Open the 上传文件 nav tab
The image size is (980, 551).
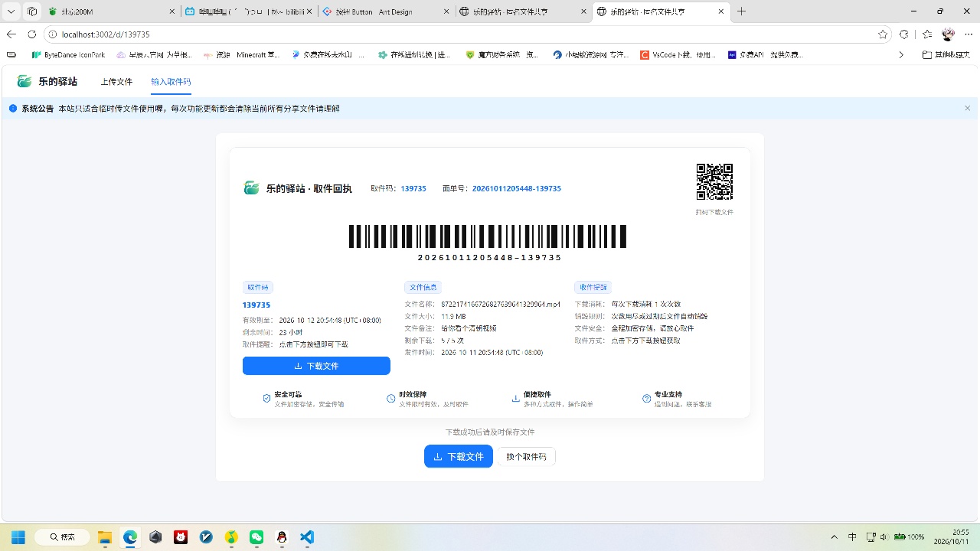tap(116, 82)
